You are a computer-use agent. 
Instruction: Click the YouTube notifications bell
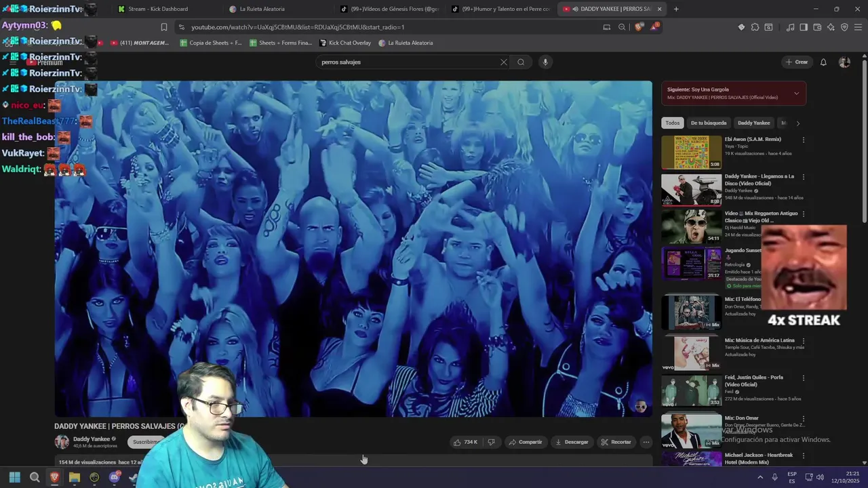823,62
